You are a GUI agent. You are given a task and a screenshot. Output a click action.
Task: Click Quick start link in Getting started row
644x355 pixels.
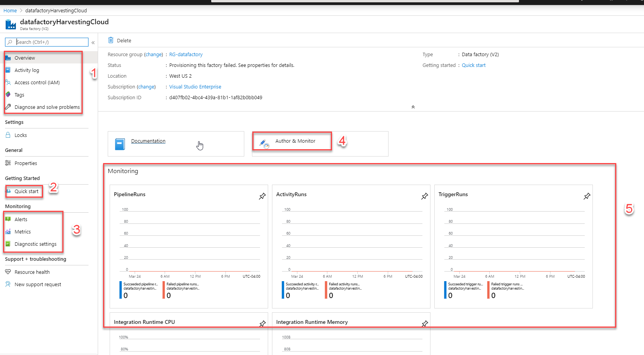pyautogui.click(x=474, y=65)
